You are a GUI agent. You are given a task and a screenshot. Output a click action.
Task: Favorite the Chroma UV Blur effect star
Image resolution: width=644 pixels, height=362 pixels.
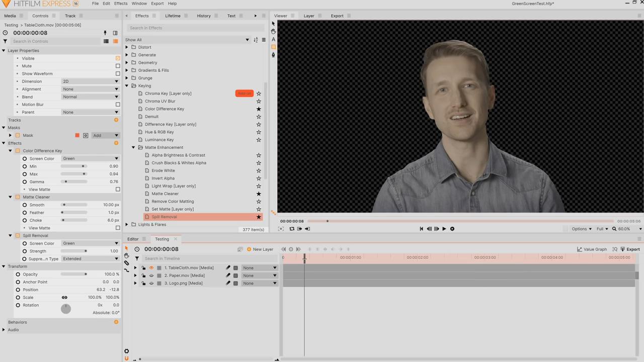[259, 101]
